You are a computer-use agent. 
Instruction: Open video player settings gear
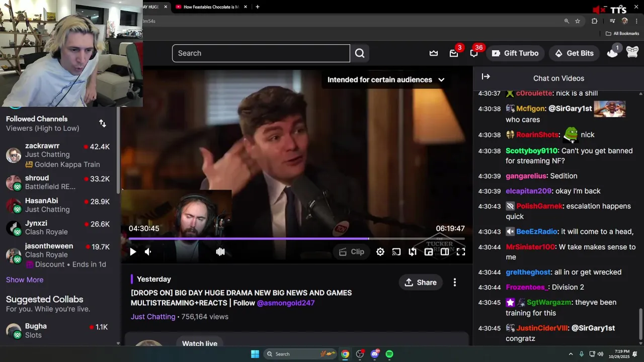[x=380, y=252]
